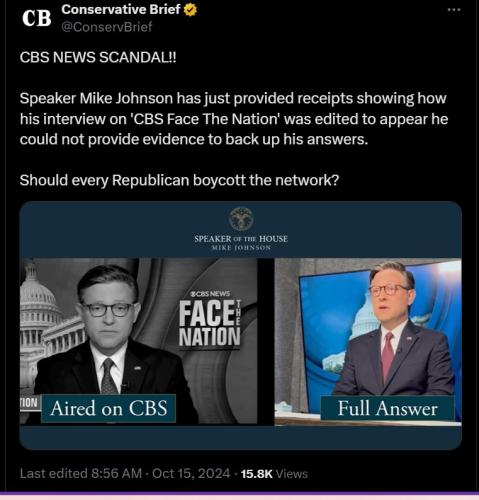Image resolution: width=479 pixels, height=500 pixels.
Task: Open the attached Mike Johnson comparison image
Action: 241,325
